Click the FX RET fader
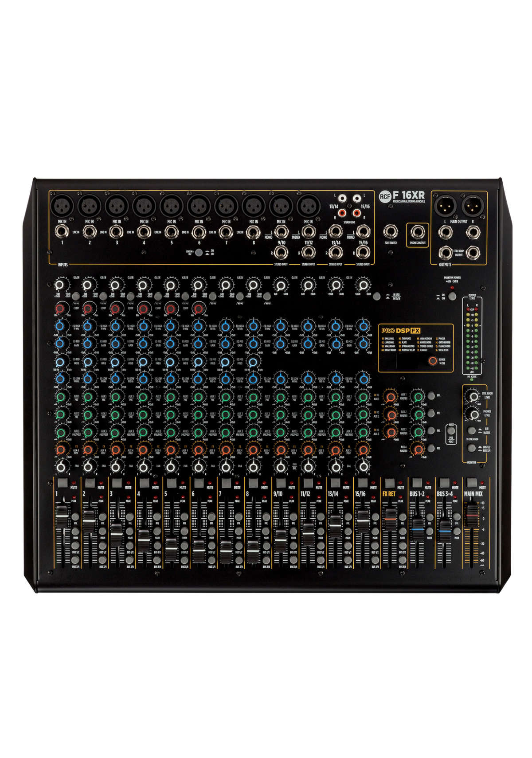 point(390,519)
